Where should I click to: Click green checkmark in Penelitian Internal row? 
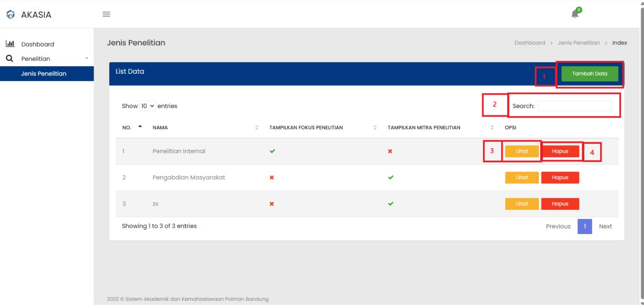click(272, 151)
